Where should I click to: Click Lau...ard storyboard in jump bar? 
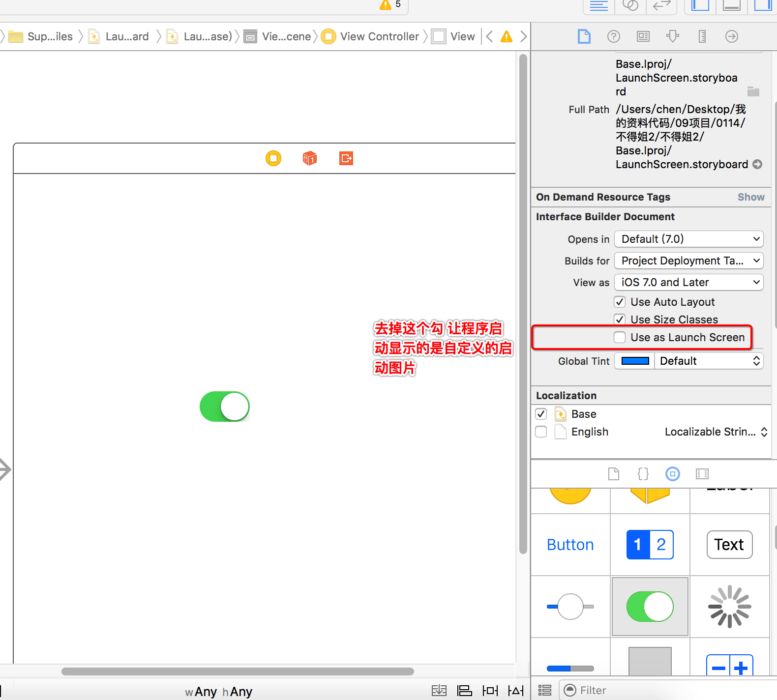click(119, 36)
